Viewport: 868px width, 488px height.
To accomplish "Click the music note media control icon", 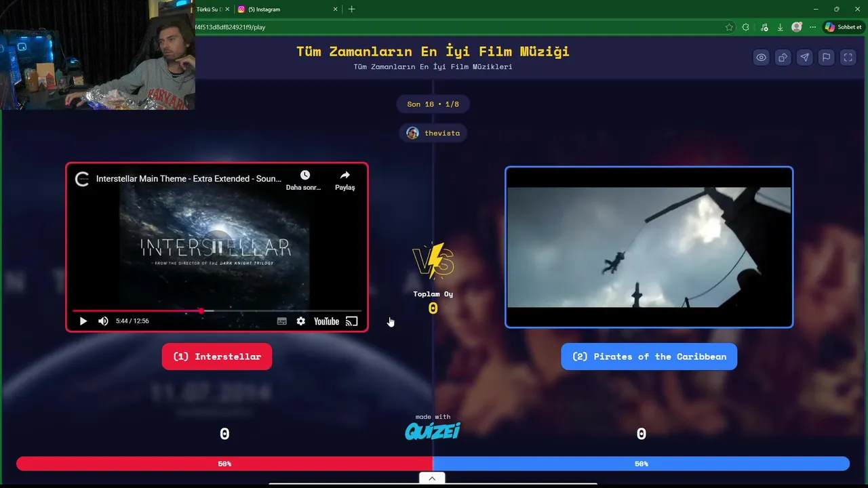I will pyautogui.click(x=764, y=27).
